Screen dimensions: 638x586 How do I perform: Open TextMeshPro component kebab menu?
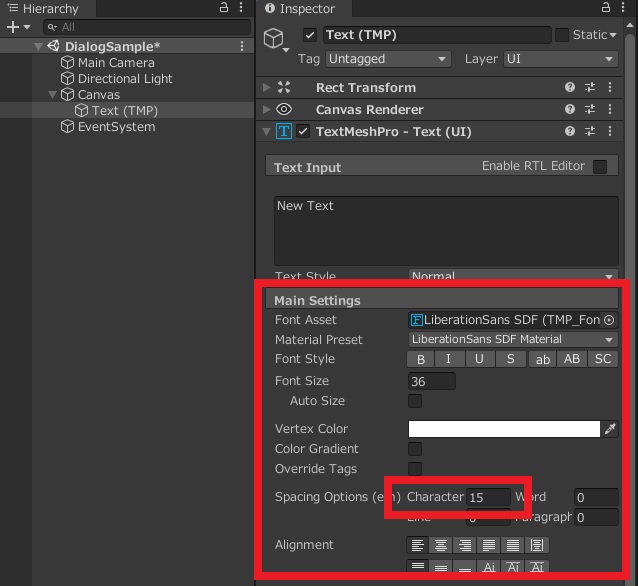pyautogui.click(x=610, y=131)
